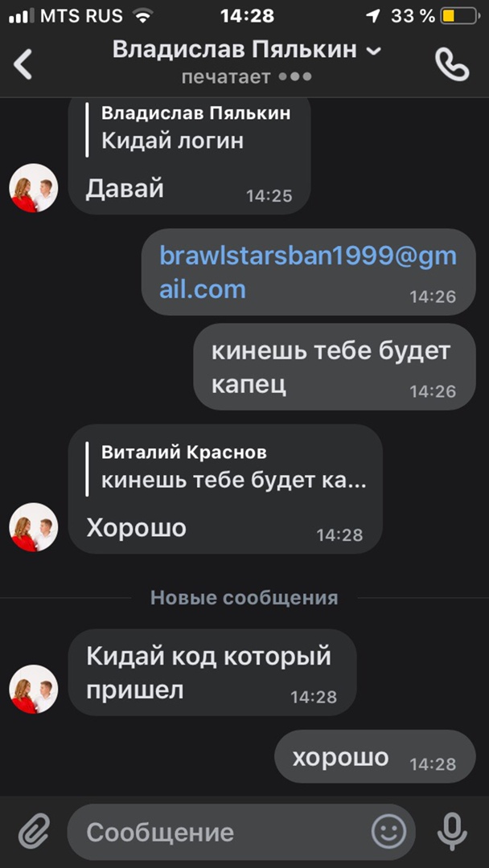Screen dimensions: 489x868
Task: Tap the location arrow status icon
Action: click(x=372, y=17)
